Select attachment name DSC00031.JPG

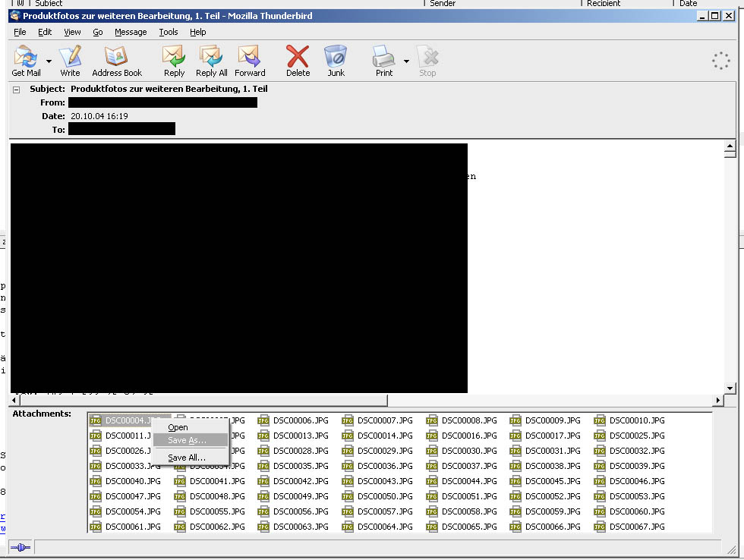(553, 451)
